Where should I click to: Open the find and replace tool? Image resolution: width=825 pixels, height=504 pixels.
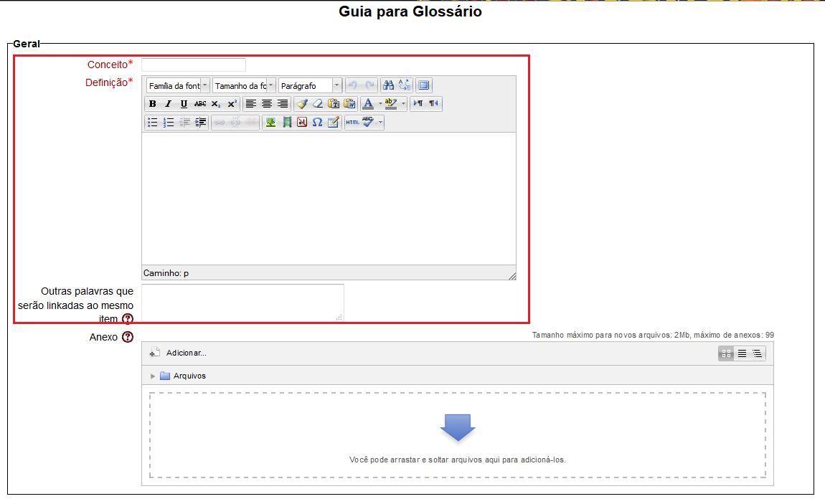coord(404,85)
